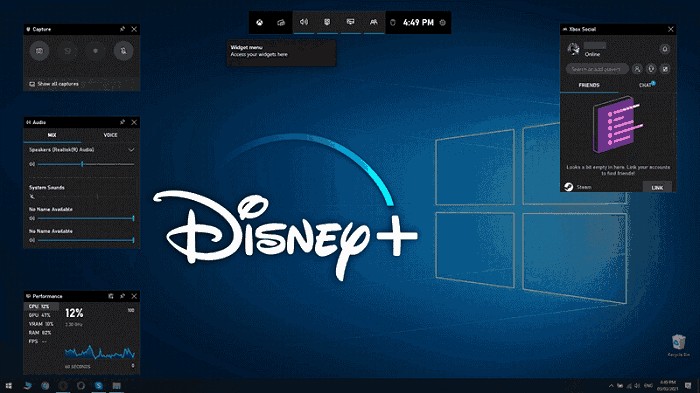Open Show all captures
Viewport: 700px width, 393px height.
point(54,84)
